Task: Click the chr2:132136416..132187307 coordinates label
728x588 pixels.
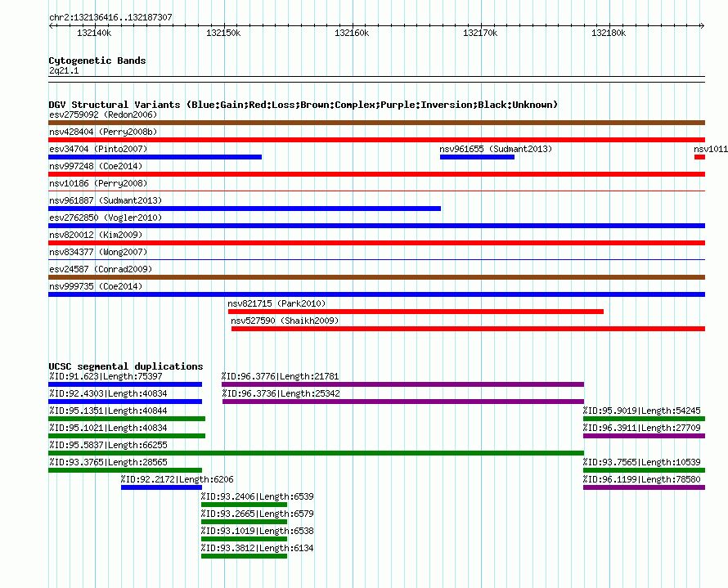Action: (110, 17)
